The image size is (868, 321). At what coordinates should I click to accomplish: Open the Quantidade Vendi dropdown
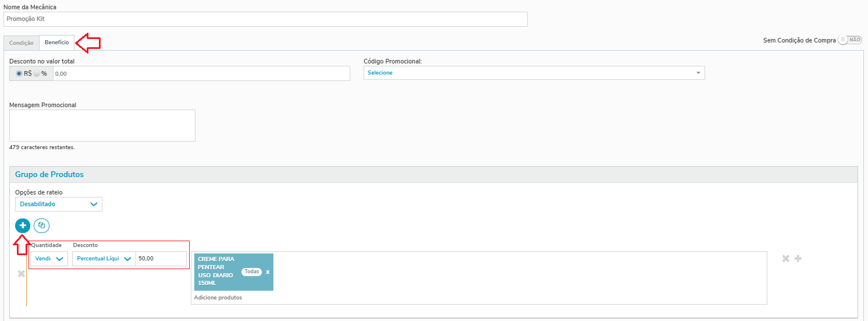pyautogui.click(x=49, y=259)
